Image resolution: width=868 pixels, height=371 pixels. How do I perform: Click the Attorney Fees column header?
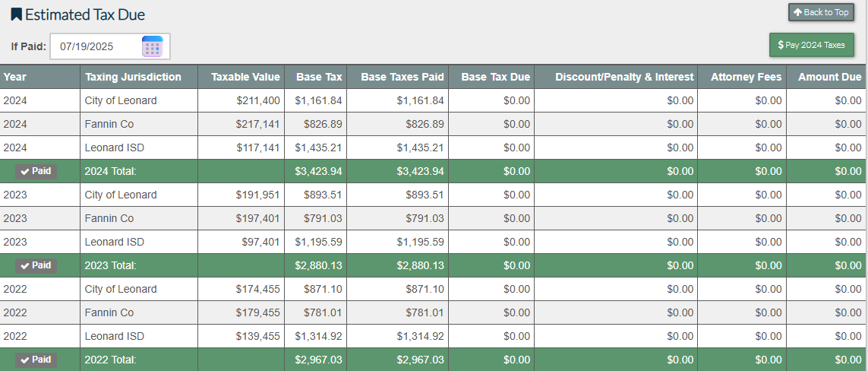click(746, 77)
